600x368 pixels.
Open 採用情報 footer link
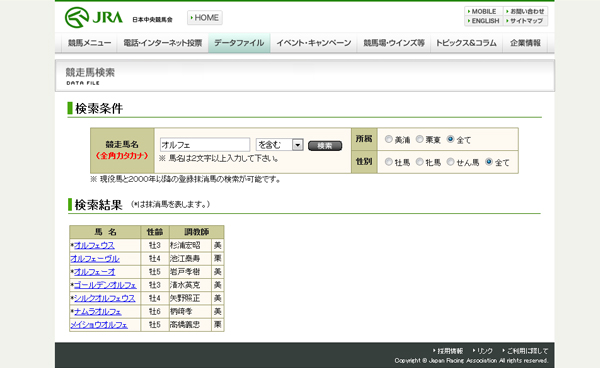[448, 351]
